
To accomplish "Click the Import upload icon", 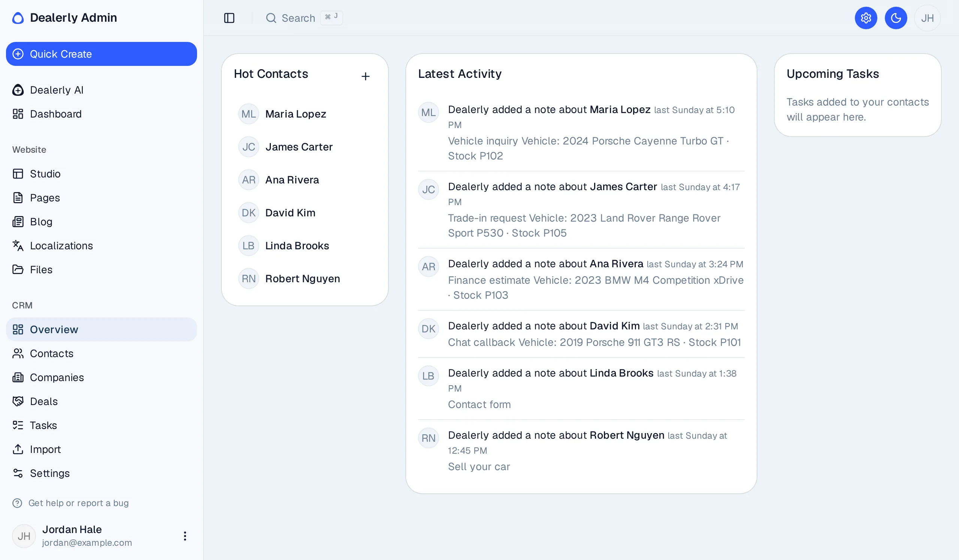I will 18,449.
